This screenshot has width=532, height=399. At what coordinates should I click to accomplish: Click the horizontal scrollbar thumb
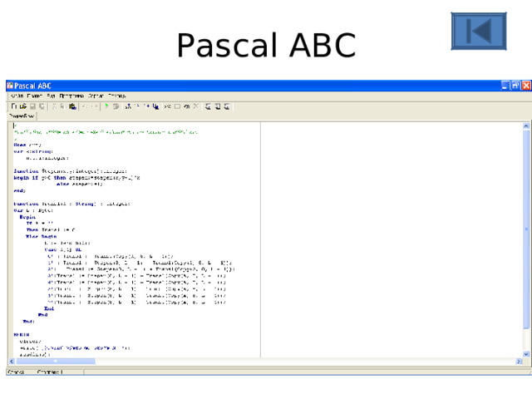pyautogui.click(x=56, y=362)
